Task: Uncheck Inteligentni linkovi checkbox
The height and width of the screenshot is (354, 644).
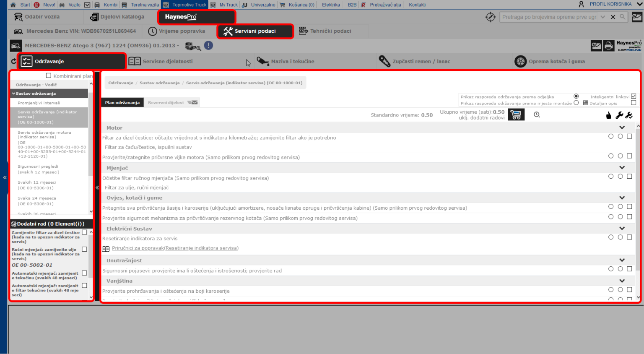Action: 634,96
